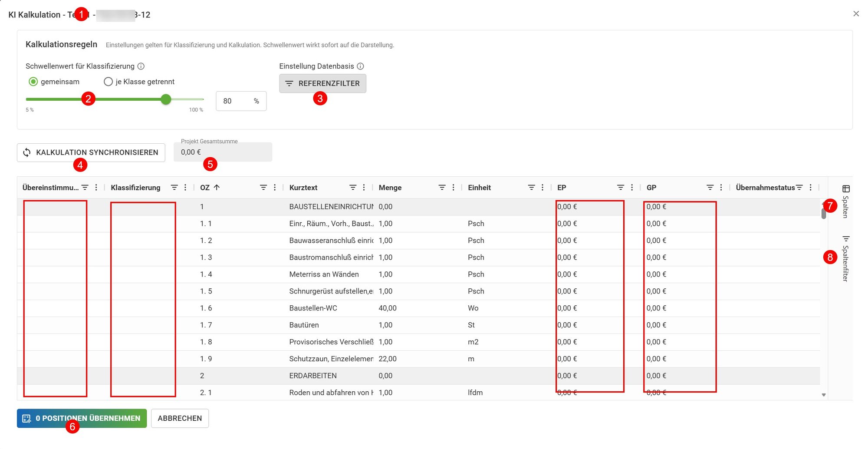Open the Spalten side panel tab
This screenshot has width=868, height=449.
845,201
